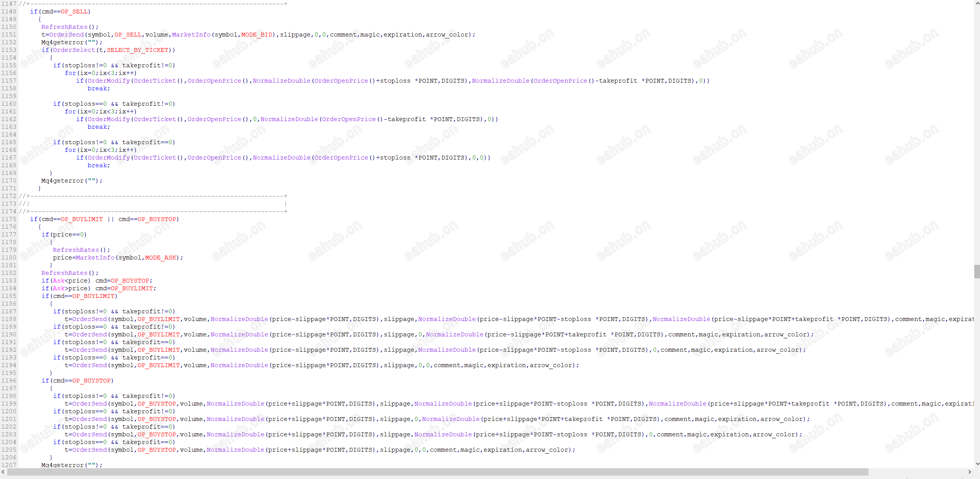Click "if(OrderSelect(t,SELECT_BY_TICKET))" code line

108,50
